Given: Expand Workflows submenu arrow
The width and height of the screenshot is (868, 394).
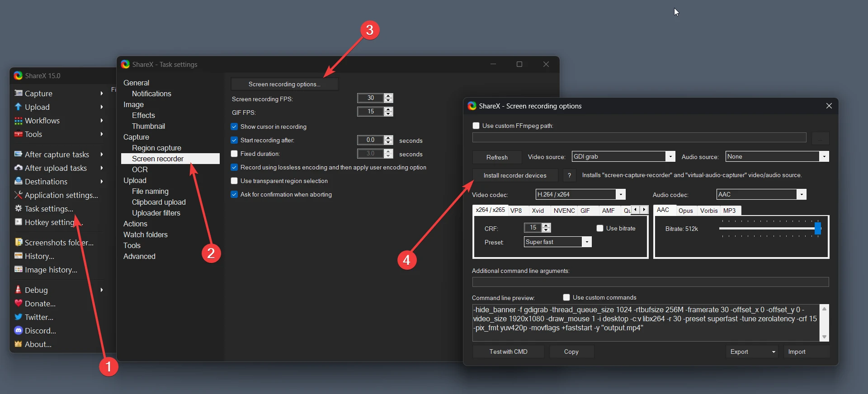Looking at the screenshot, I should (102, 121).
